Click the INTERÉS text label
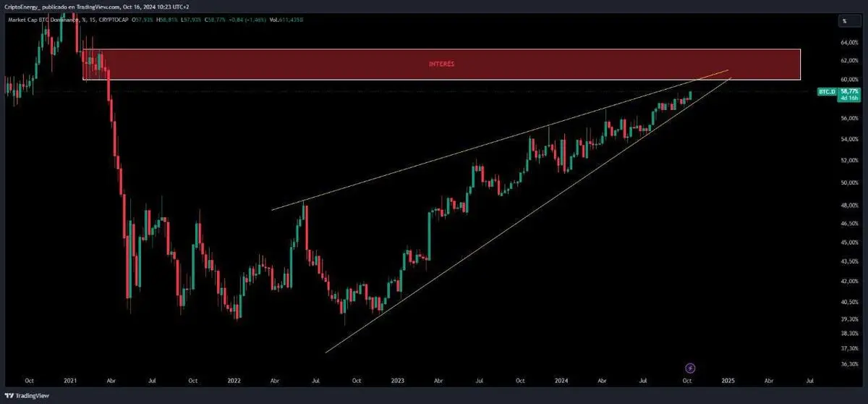868x404 pixels. 441,64
